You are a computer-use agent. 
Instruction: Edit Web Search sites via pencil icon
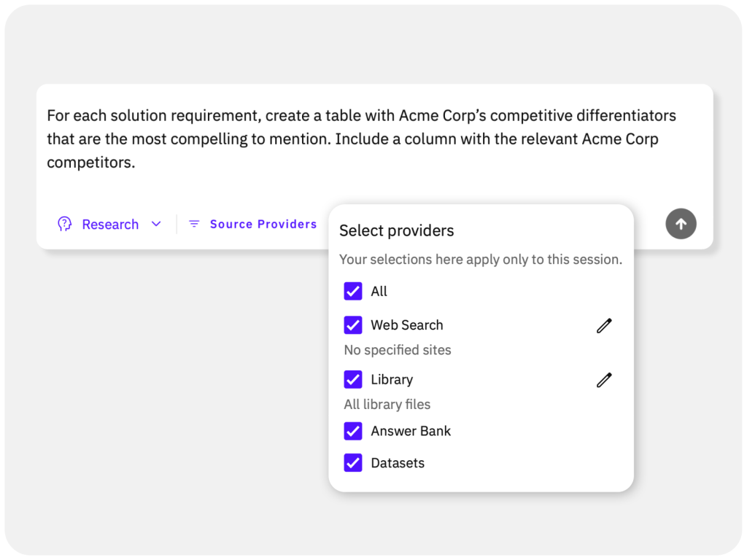coord(604,325)
